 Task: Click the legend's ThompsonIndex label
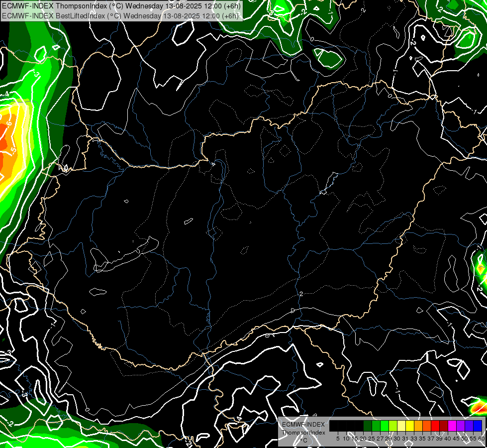(303, 433)
